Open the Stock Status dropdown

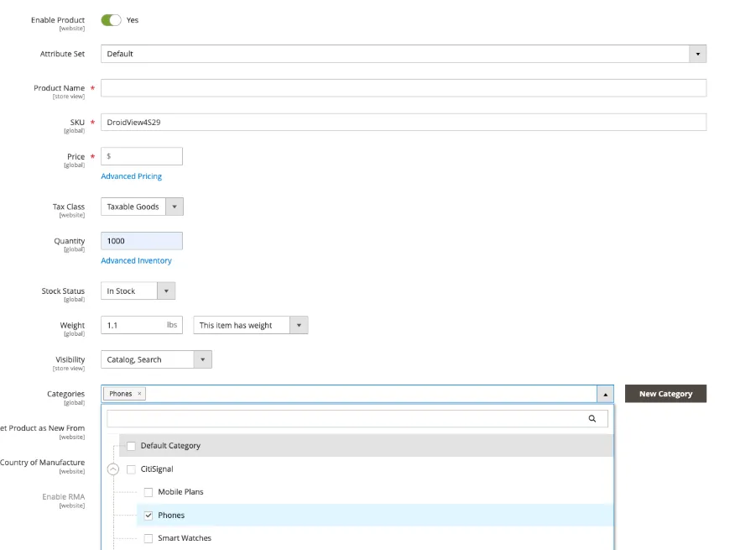(x=138, y=291)
